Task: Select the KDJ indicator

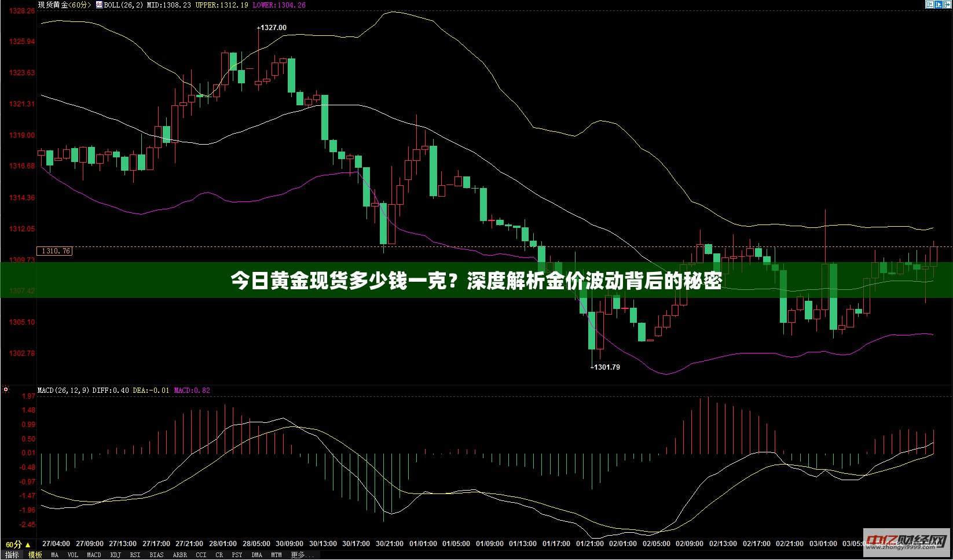Action: click(x=115, y=555)
